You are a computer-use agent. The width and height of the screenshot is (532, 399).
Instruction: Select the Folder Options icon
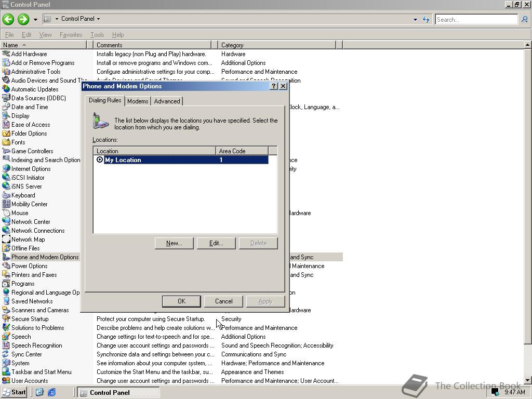pyautogui.click(x=6, y=133)
